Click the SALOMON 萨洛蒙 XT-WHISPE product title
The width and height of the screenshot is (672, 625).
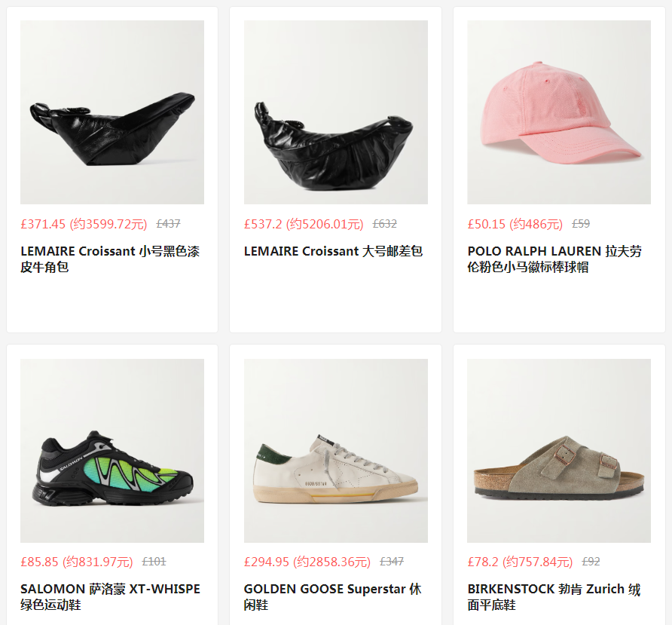click(x=111, y=596)
